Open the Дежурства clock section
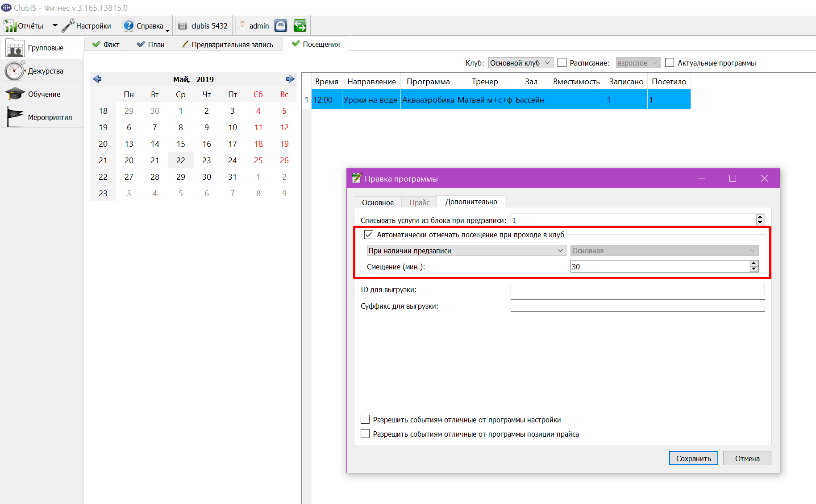This screenshot has width=816, height=504. click(x=42, y=71)
